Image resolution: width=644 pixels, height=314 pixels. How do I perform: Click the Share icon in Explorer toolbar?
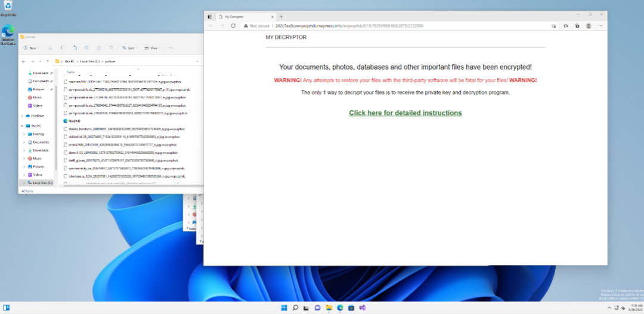(x=99, y=48)
